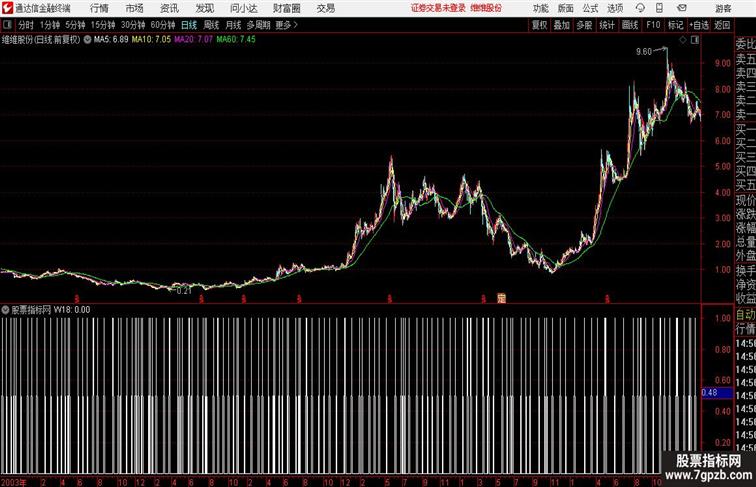Viewport: 756px width, 487px height.
Task: Switch to the 周线 weekly period
Action: click(x=211, y=25)
